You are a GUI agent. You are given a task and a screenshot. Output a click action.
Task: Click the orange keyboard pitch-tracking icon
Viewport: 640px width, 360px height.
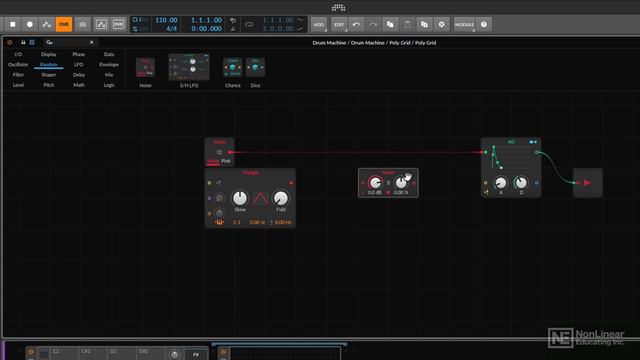click(219, 222)
